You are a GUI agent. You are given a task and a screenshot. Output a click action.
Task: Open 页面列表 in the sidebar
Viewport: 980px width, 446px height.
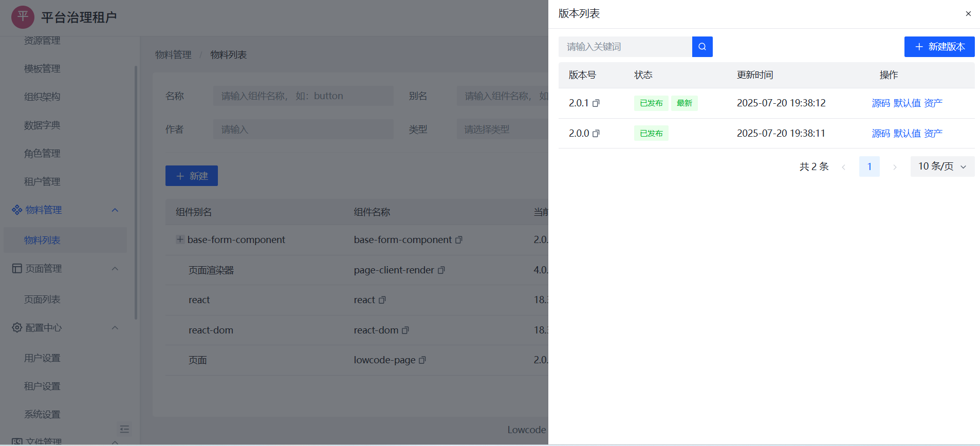tap(42, 300)
